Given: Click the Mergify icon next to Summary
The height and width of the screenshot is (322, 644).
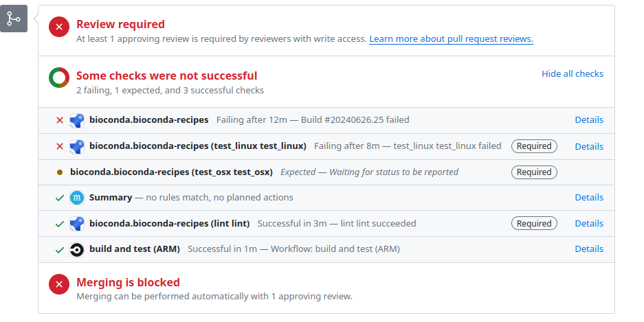Looking at the screenshot, I should 77,198.
